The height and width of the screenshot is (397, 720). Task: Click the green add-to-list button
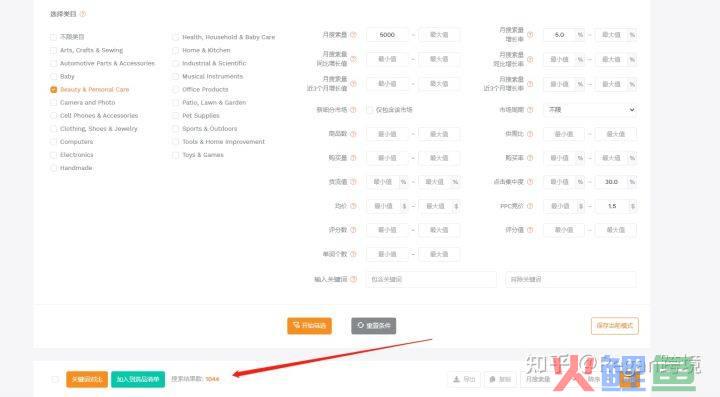coord(138,379)
